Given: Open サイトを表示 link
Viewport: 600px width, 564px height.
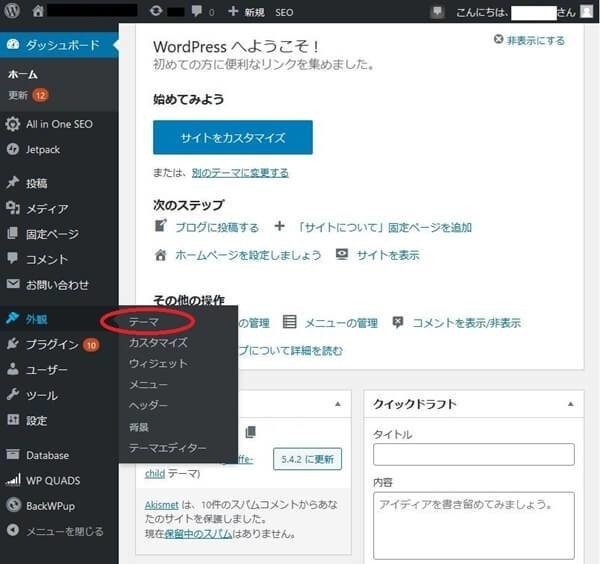Looking at the screenshot, I should (388, 255).
